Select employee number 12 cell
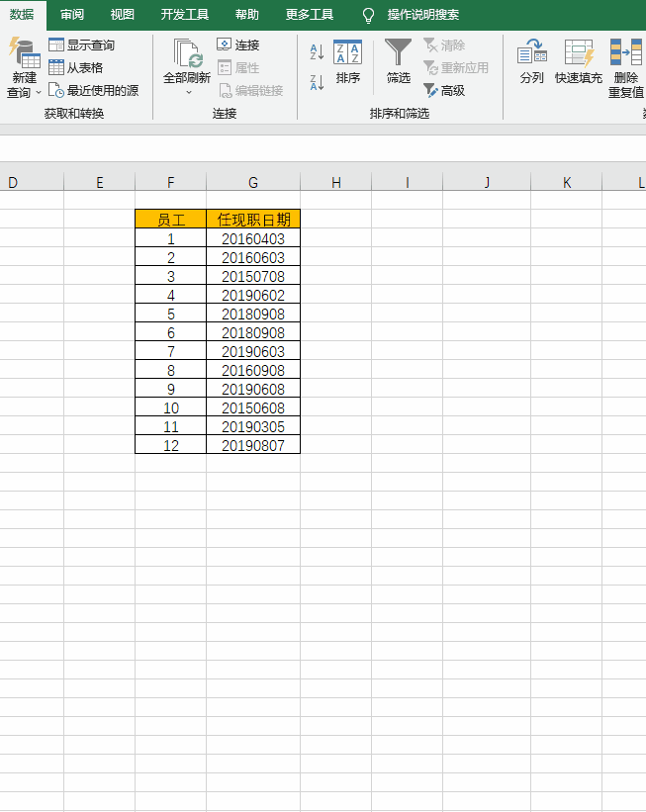Screen dimensions: 646x812 [170, 444]
